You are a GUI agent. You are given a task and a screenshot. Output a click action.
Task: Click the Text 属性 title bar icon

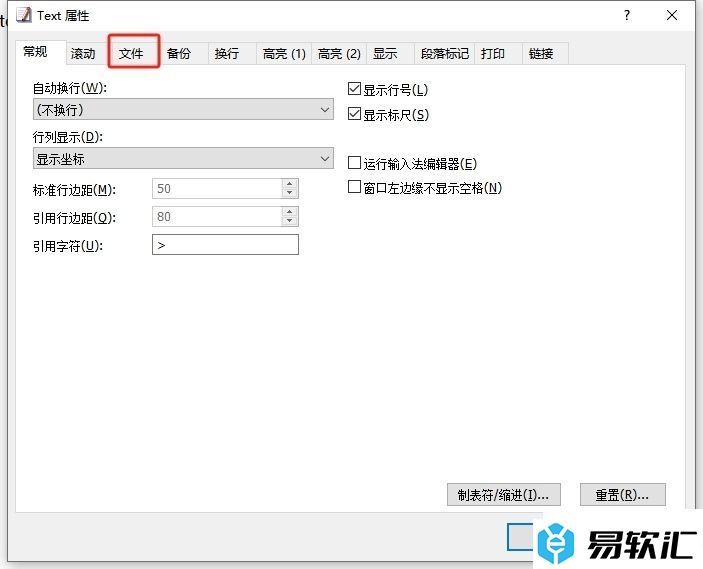(24, 15)
